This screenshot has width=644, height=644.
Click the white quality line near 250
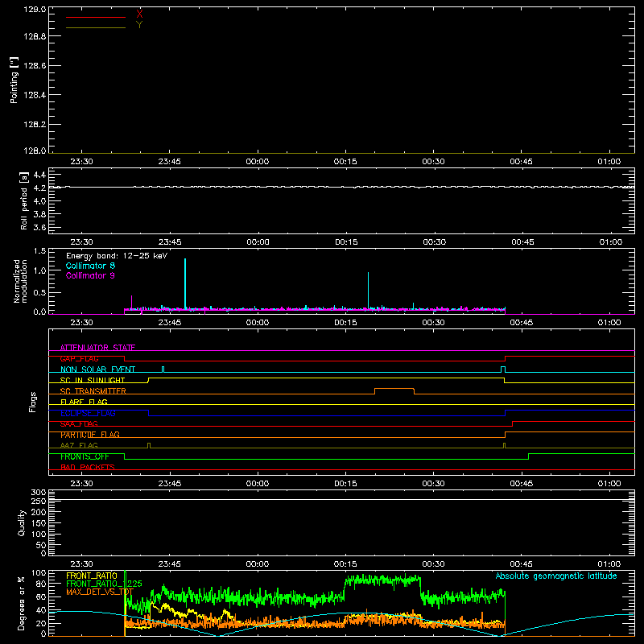click(x=341, y=499)
